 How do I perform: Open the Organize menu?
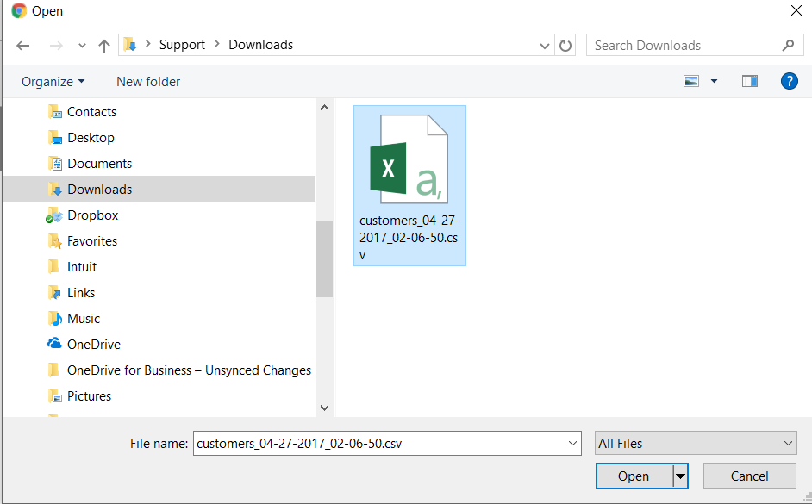[x=53, y=82]
